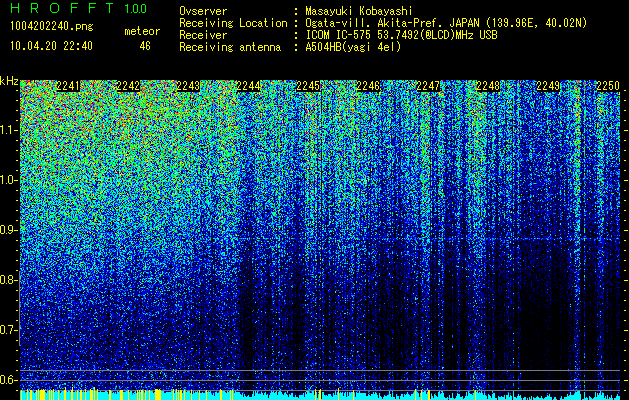Screen dimensions: 629x400
Task: Select the filename 1004202240.png
Action: (52, 27)
